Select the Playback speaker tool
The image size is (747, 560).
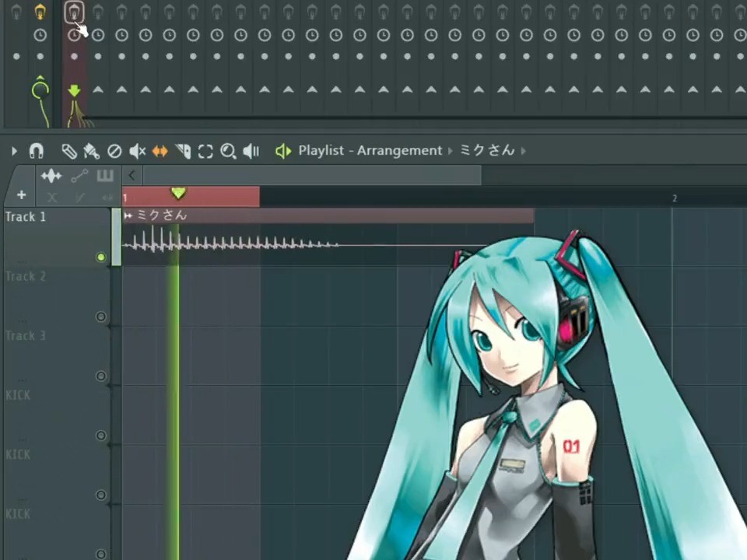coord(251,152)
